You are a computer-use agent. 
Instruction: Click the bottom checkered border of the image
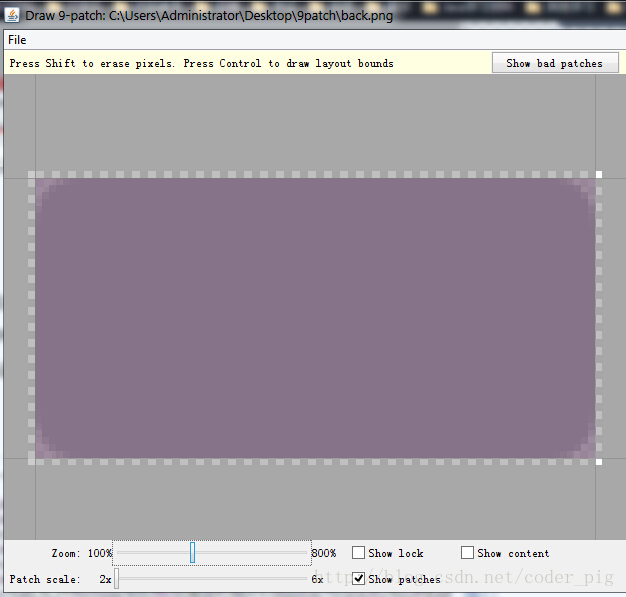click(315, 461)
